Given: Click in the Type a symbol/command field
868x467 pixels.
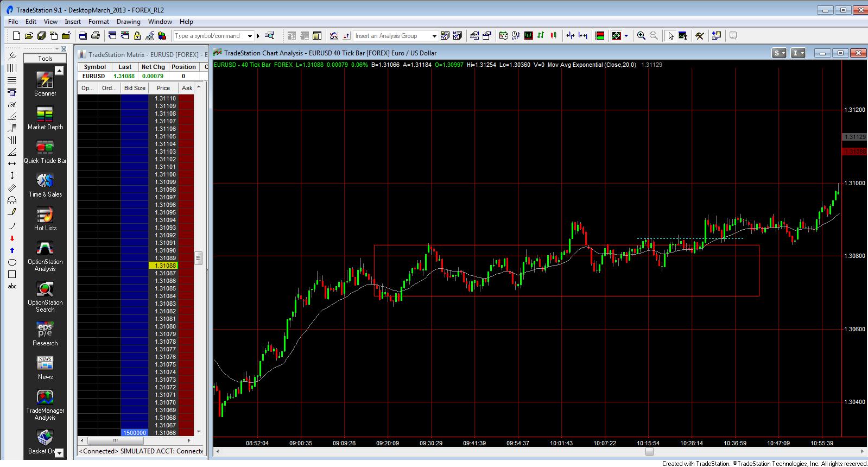Looking at the screenshot, I should [x=210, y=36].
